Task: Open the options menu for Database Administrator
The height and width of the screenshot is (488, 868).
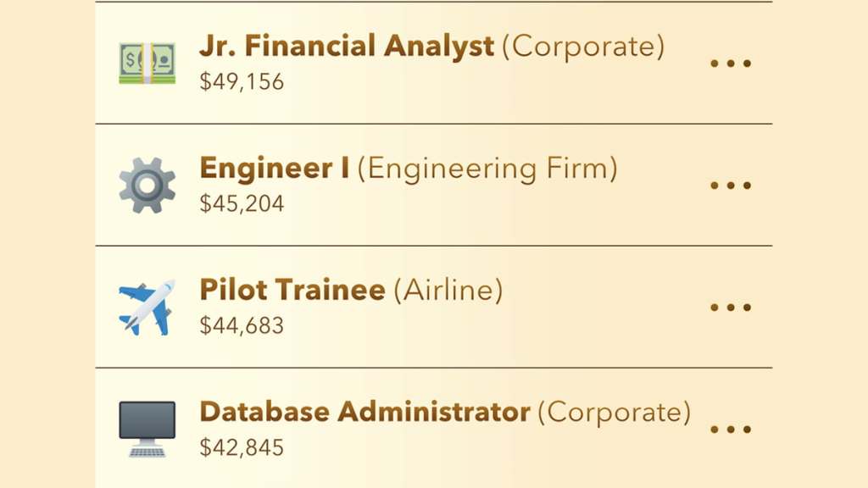Action: pyautogui.click(x=731, y=428)
